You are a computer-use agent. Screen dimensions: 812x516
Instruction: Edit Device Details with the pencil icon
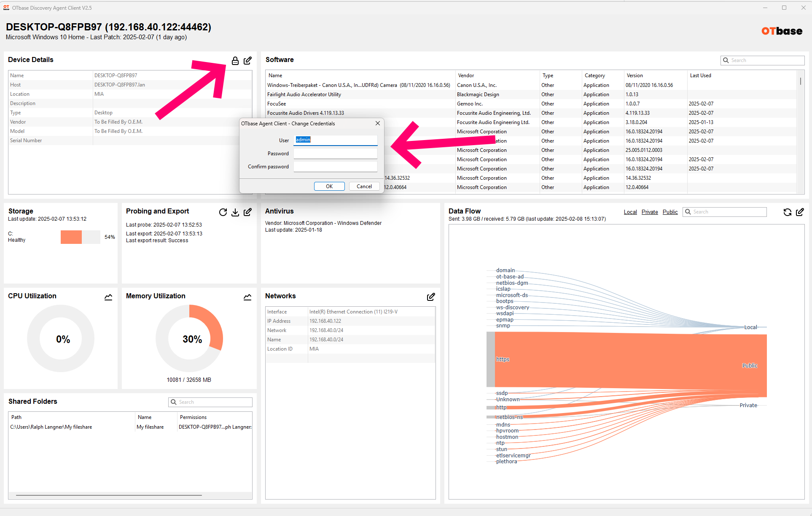click(x=248, y=61)
